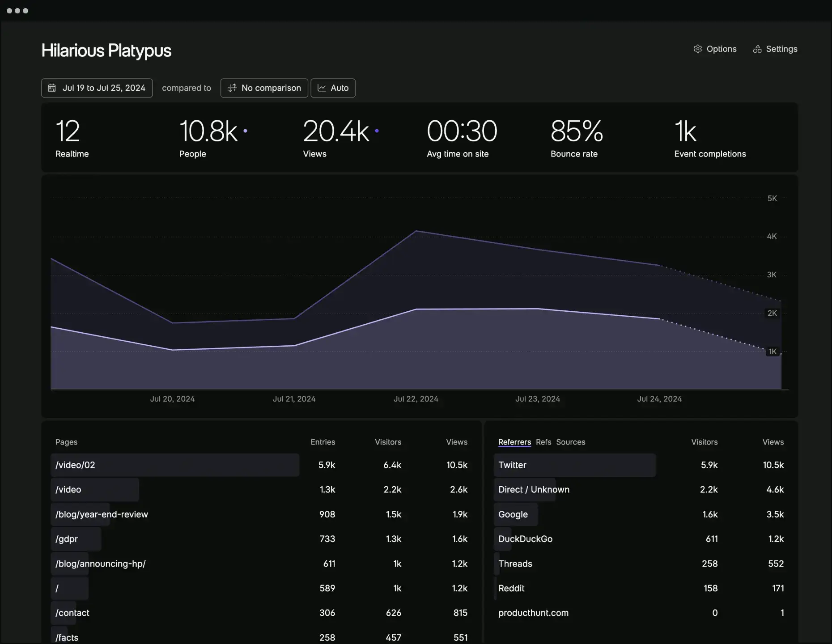Open the No comparison dropdown
This screenshot has height=644, width=832.
coord(264,88)
